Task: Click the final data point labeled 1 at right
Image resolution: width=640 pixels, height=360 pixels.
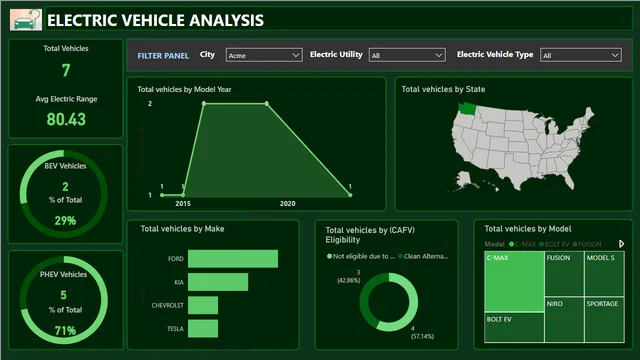Action: 350,195
